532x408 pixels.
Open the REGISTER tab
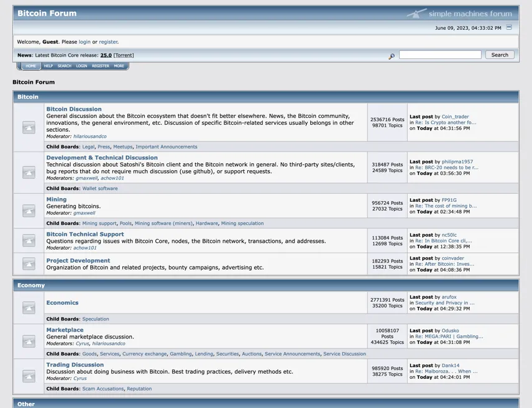(101, 66)
